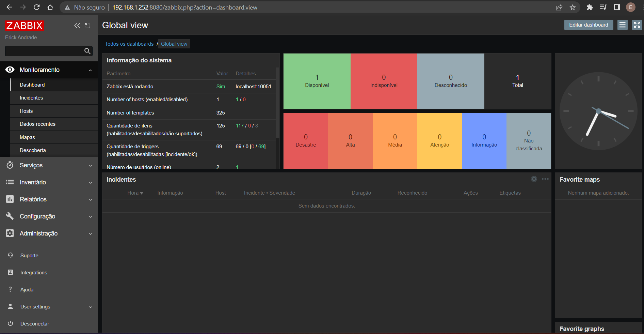The width and height of the screenshot is (644, 334).
Task: Click the Configuração wrench icon
Action: tap(10, 216)
